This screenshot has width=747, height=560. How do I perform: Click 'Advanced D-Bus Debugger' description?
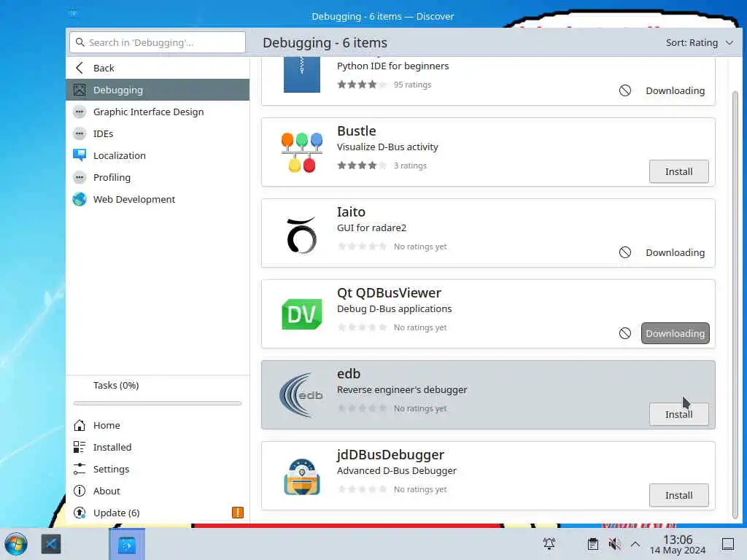(x=396, y=470)
